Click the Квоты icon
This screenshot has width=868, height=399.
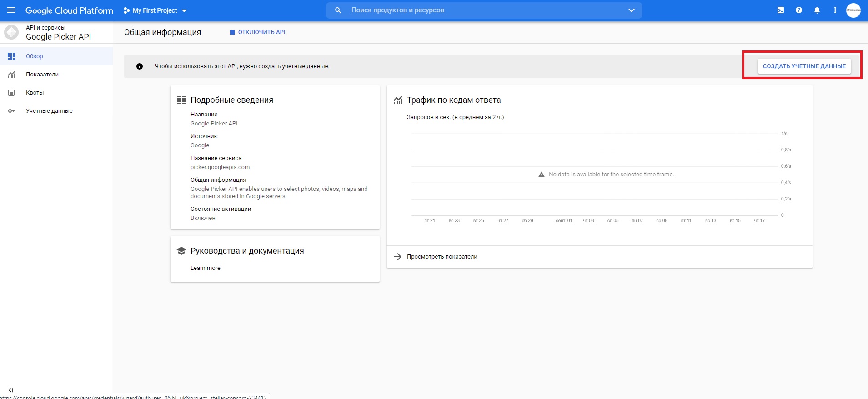(x=11, y=93)
